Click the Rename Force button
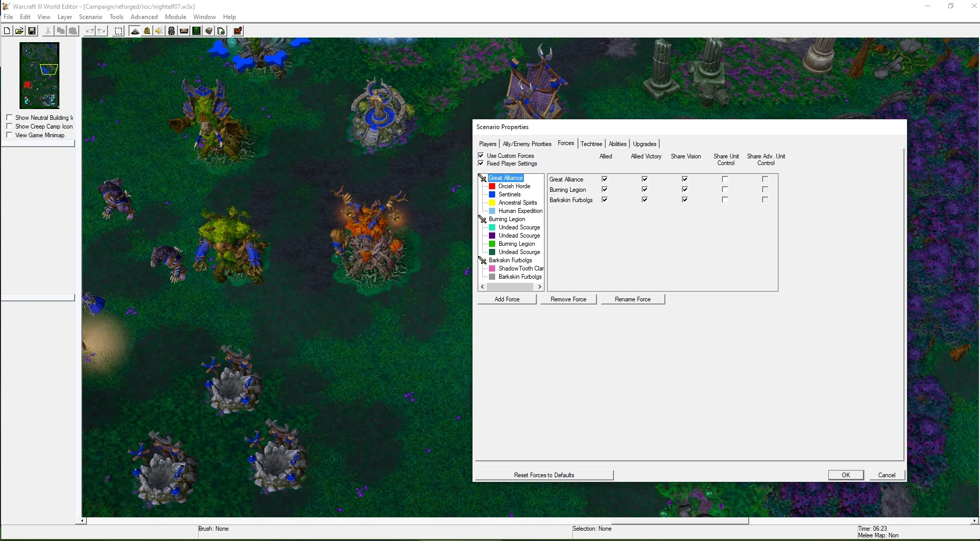The width and height of the screenshot is (980, 541). pyautogui.click(x=633, y=299)
